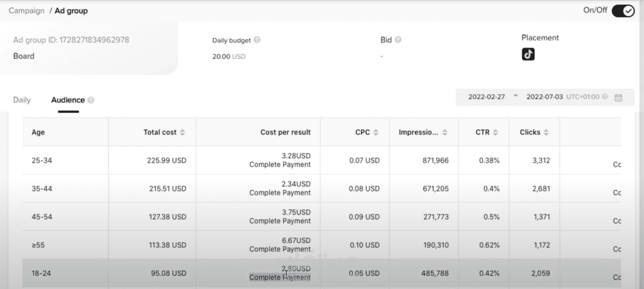Sort by Clicks column arrows
The image size is (644, 289).
pyautogui.click(x=546, y=132)
